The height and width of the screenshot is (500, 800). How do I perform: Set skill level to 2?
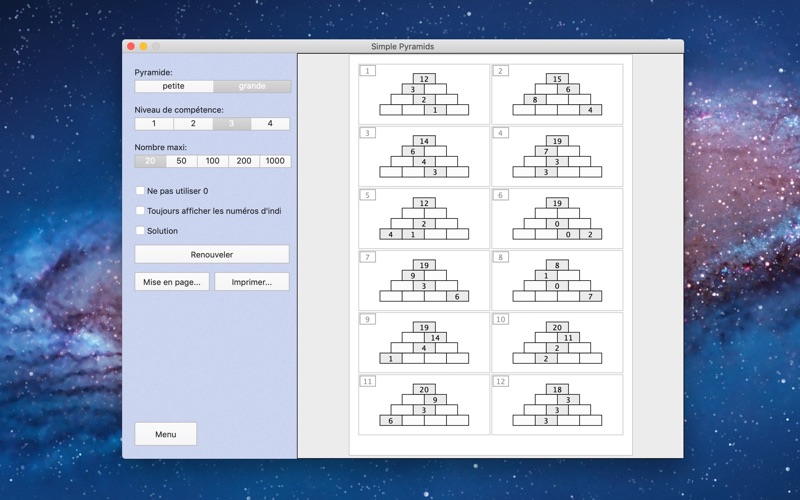coord(193,124)
